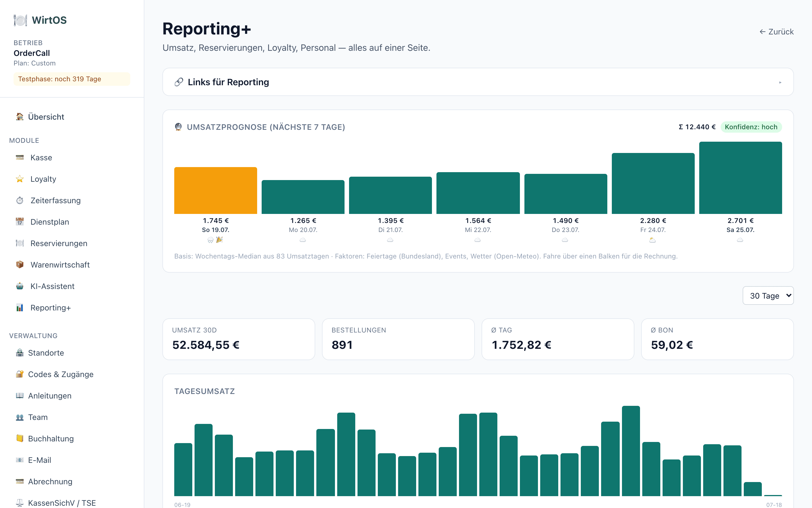
Task: Click the 1.265 € forecast value
Action: 303,221
